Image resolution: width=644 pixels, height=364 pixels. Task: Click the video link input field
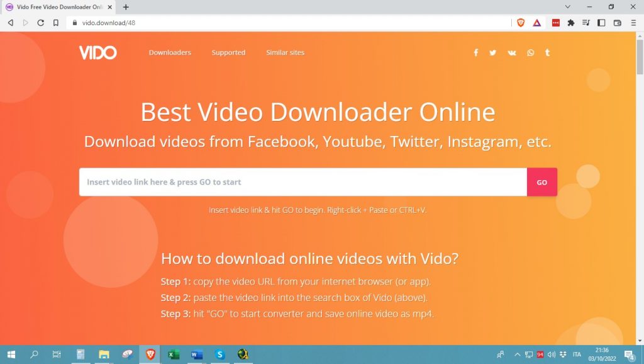coord(303,182)
